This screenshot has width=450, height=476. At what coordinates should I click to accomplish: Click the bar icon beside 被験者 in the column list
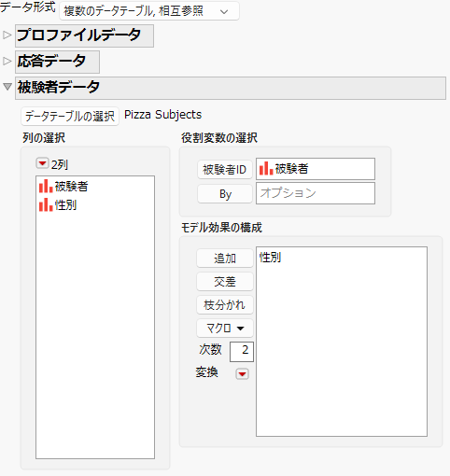pyautogui.click(x=46, y=187)
